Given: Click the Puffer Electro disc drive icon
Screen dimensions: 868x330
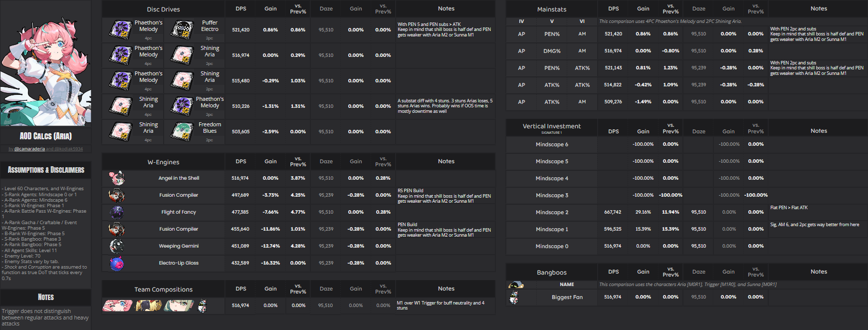Looking at the screenshot, I should click(x=182, y=30).
